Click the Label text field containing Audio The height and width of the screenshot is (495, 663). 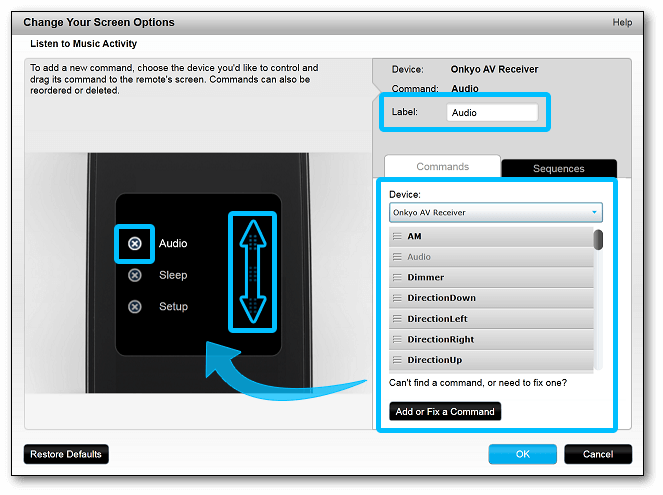click(x=492, y=112)
